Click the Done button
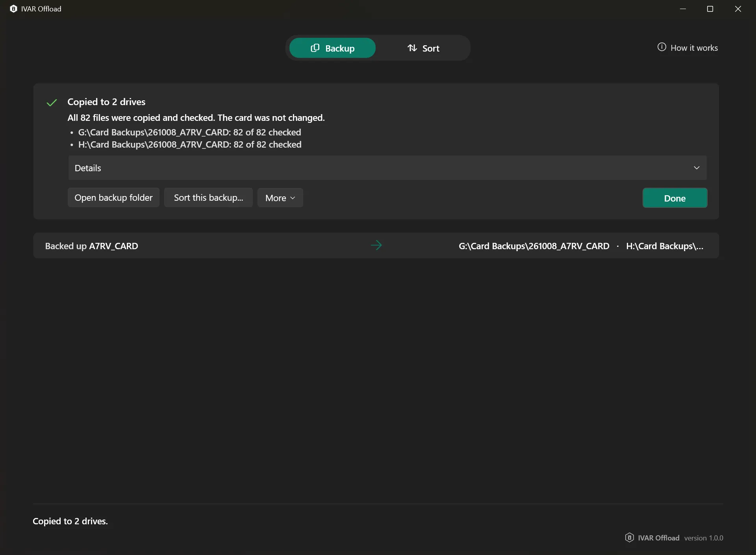This screenshot has height=555, width=756. [675, 198]
